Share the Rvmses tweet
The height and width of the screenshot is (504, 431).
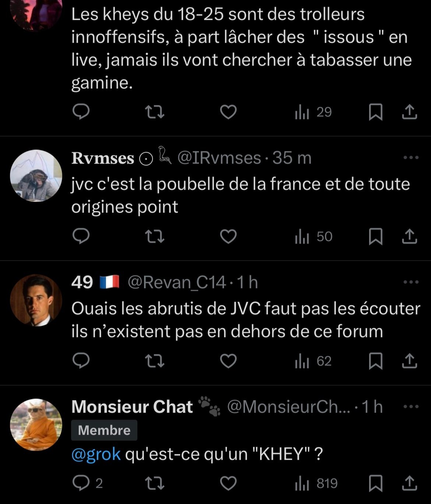point(409,236)
